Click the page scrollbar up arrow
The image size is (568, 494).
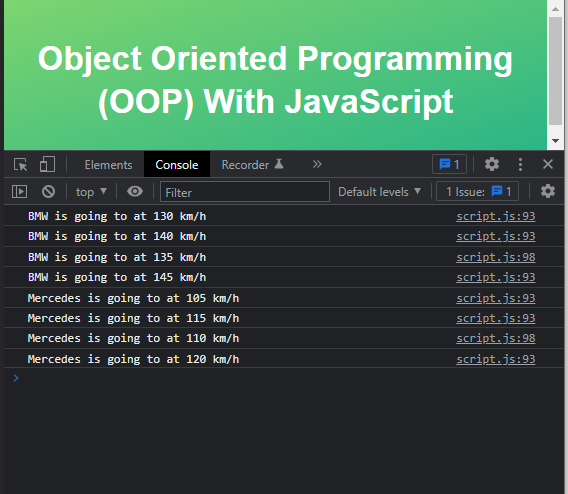click(555, 8)
